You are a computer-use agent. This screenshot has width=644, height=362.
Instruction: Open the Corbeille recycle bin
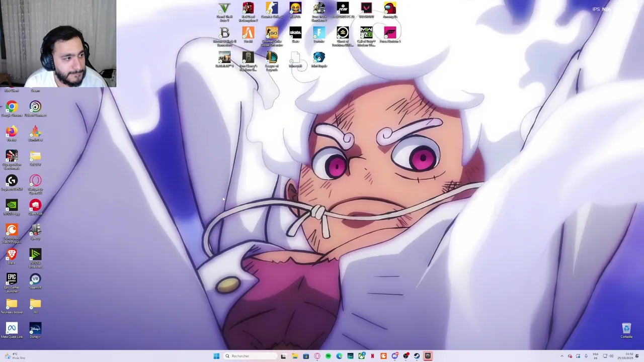[626, 330]
